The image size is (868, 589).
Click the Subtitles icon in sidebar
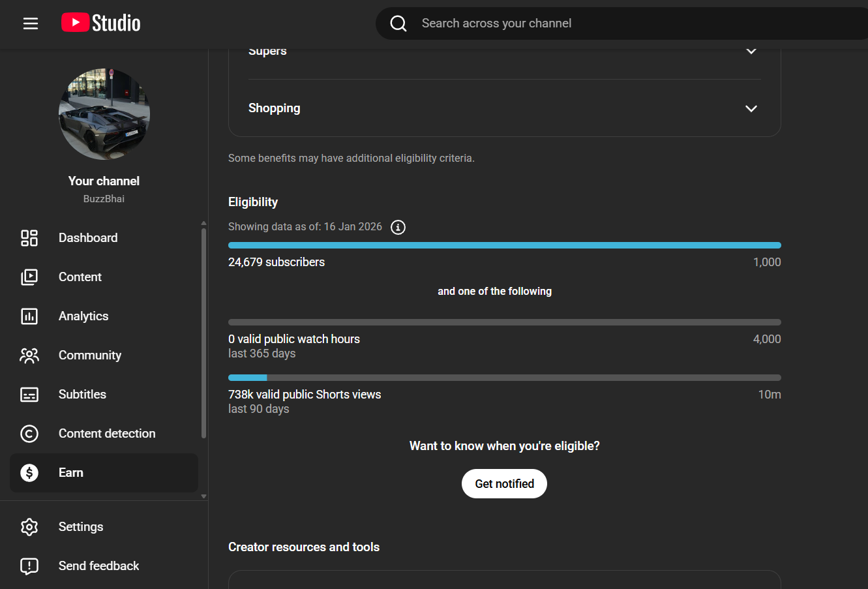pyautogui.click(x=29, y=395)
